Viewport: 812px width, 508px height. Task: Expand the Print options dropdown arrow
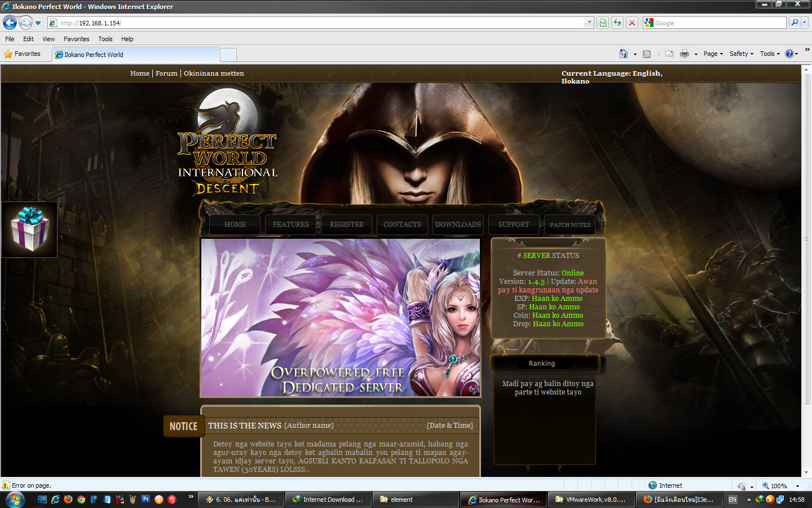[x=696, y=54]
